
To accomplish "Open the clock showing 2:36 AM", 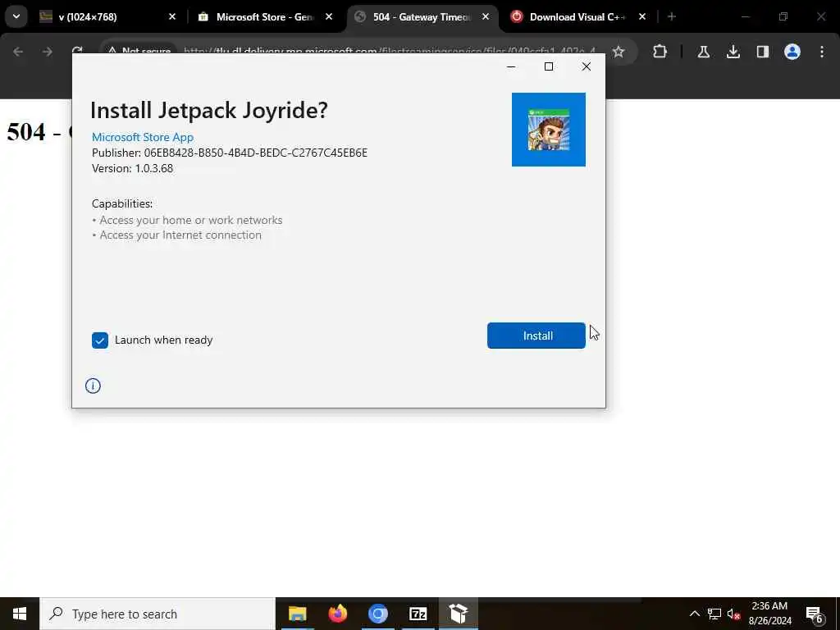I will 769,614.
